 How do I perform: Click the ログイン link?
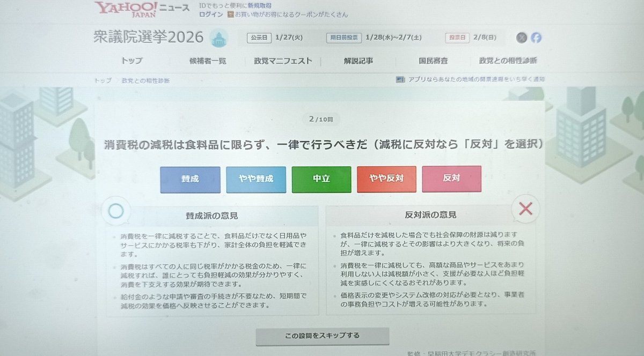(210, 14)
